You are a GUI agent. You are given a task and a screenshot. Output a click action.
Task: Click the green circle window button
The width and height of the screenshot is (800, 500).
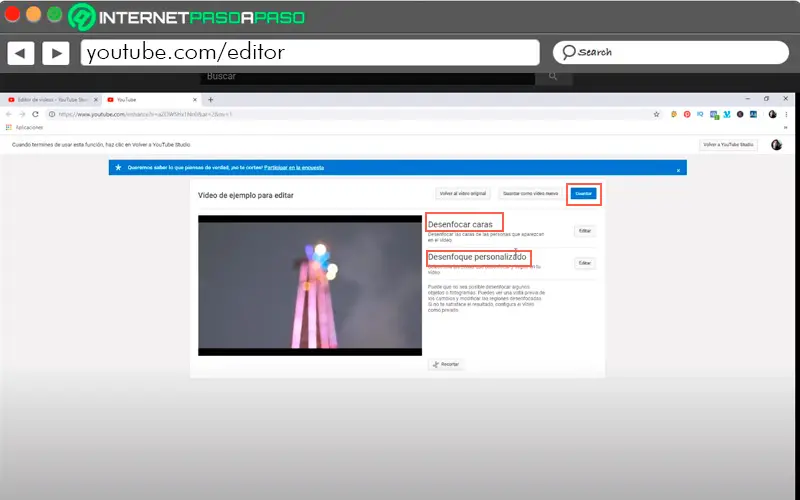pyautogui.click(x=55, y=14)
